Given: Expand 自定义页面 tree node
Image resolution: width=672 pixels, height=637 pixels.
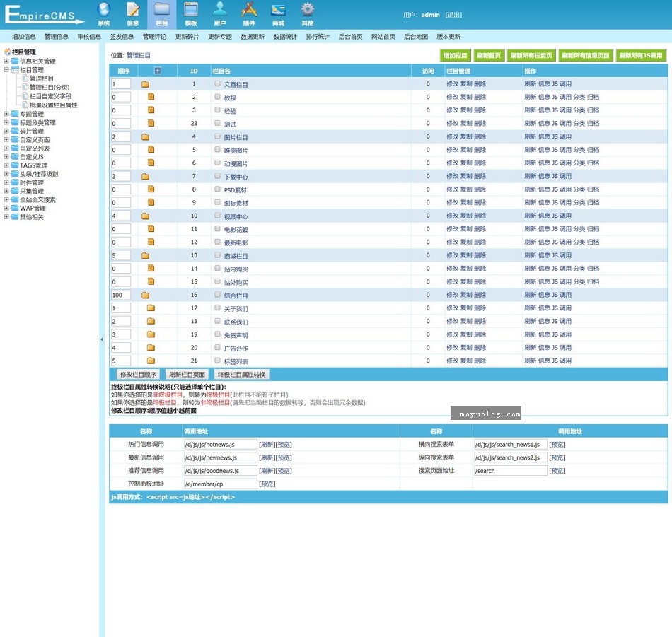Looking at the screenshot, I should (x=6, y=140).
